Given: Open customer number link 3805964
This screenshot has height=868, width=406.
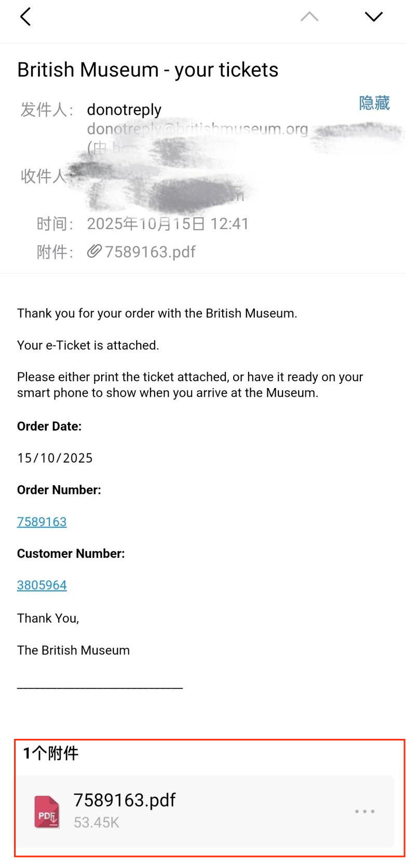Looking at the screenshot, I should coord(42,585).
